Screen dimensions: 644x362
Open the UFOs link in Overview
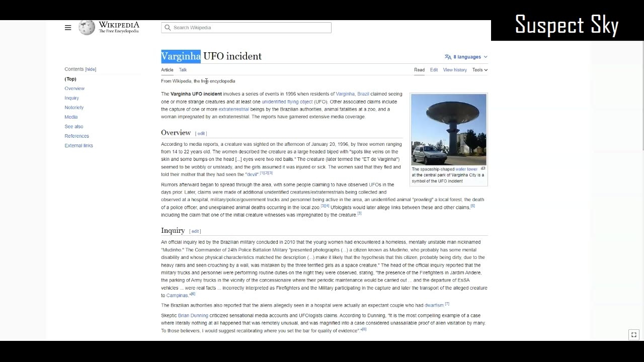click(x=375, y=185)
